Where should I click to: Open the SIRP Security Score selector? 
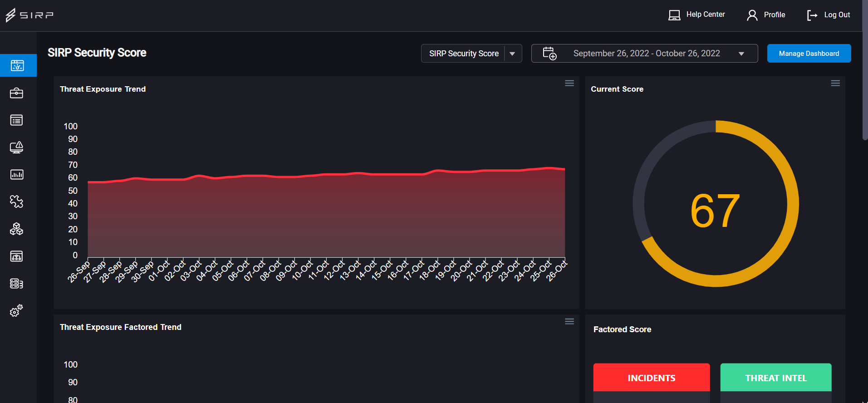pyautogui.click(x=471, y=54)
